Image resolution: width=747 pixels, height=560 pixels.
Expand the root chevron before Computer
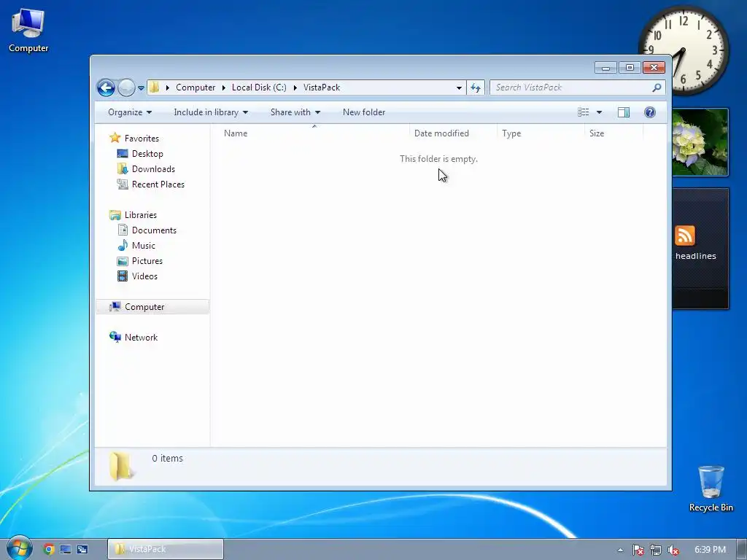(167, 87)
